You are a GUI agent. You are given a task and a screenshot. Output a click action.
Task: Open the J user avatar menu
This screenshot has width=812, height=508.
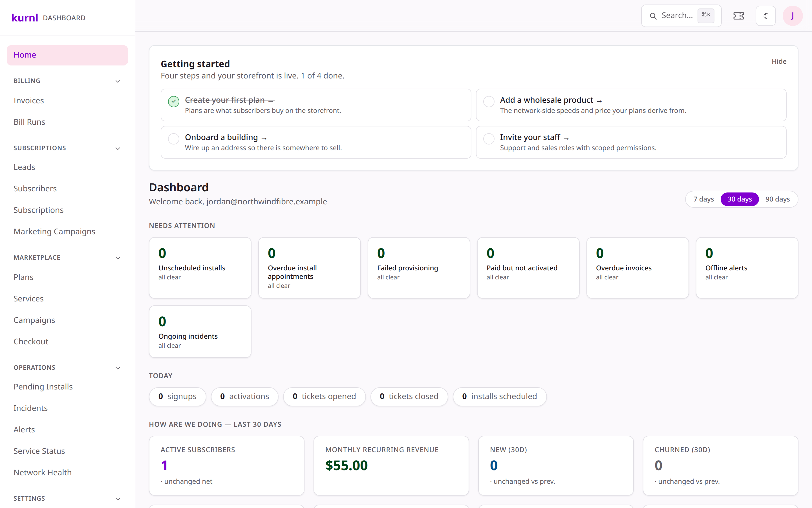(793, 16)
